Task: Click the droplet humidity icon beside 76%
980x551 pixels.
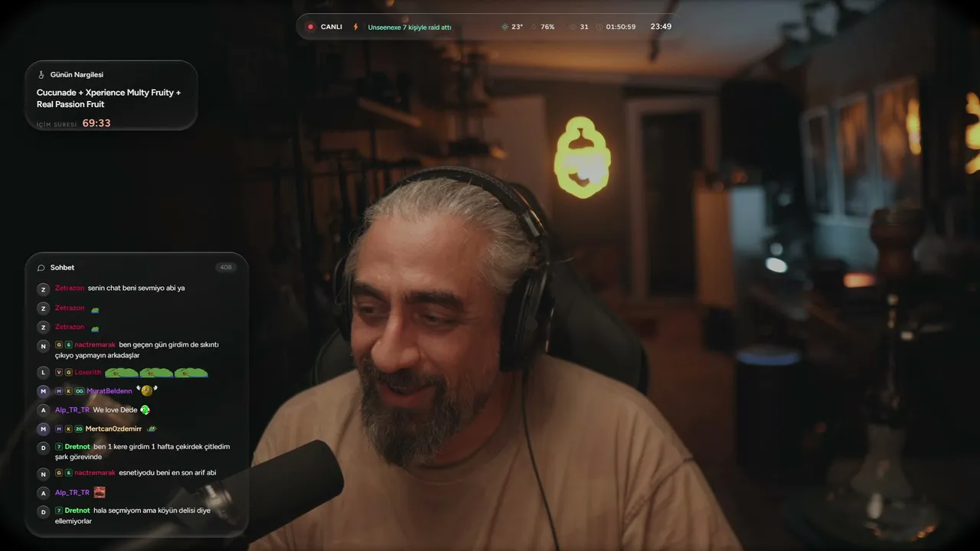Action: (534, 27)
